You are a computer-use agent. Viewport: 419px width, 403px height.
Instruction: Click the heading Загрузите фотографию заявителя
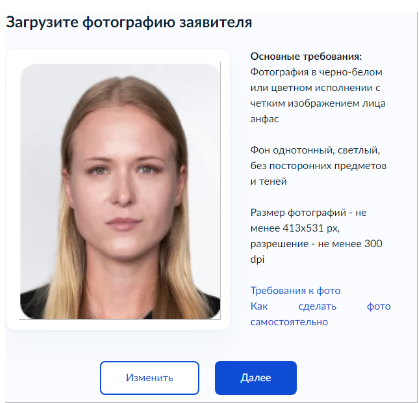(129, 22)
